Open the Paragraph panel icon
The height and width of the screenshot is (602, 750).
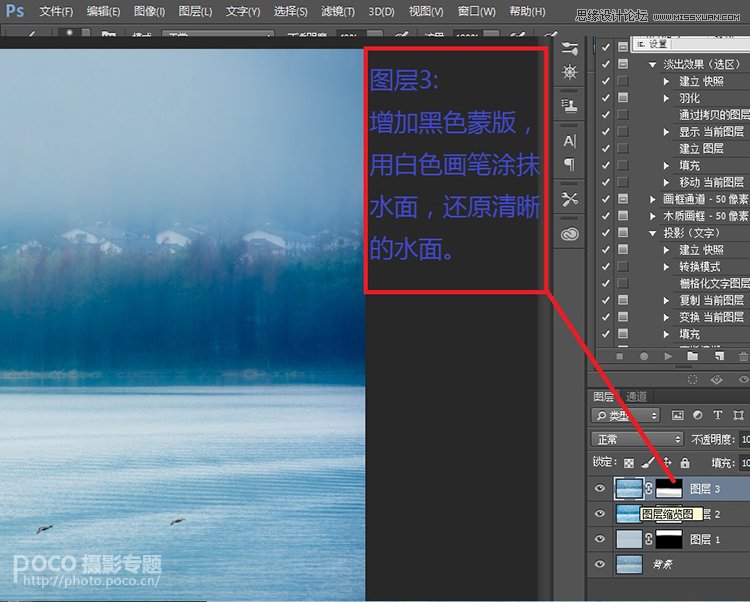(569, 165)
